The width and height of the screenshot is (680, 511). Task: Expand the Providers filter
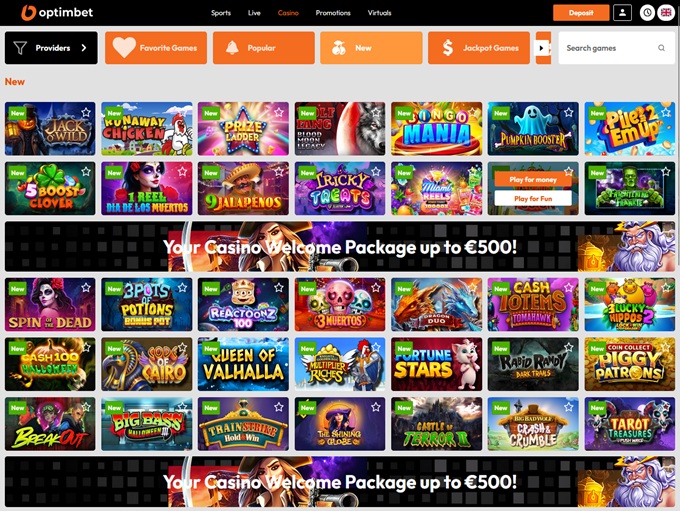tap(51, 48)
